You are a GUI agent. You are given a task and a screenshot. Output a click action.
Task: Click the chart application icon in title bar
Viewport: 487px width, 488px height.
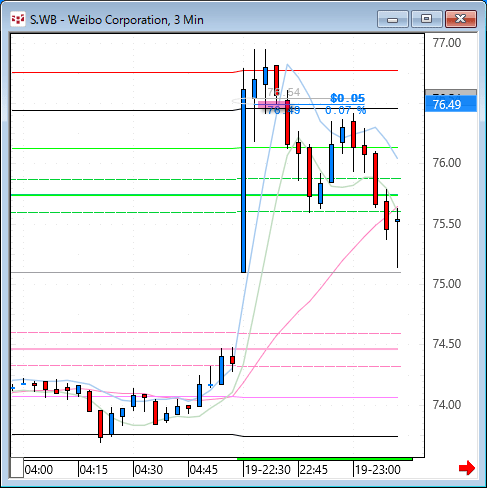(x=18, y=19)
